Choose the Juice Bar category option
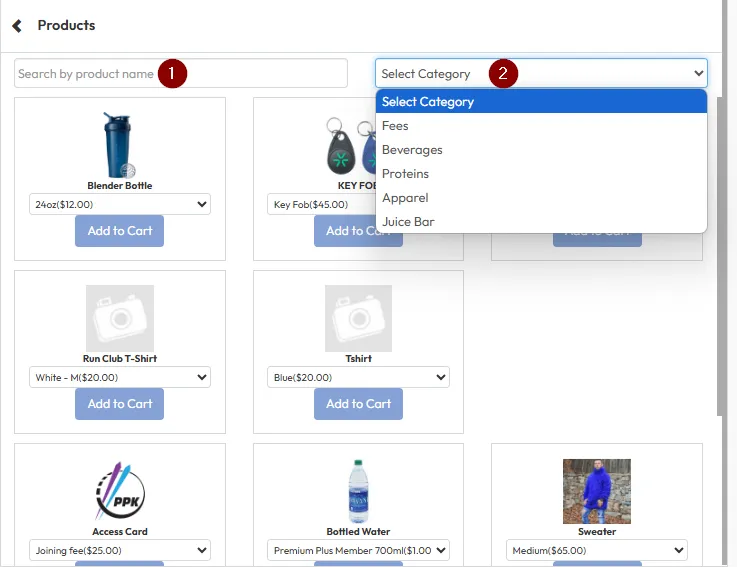Image resolution: width=737 pixels, height=567 pixels. 408,222
